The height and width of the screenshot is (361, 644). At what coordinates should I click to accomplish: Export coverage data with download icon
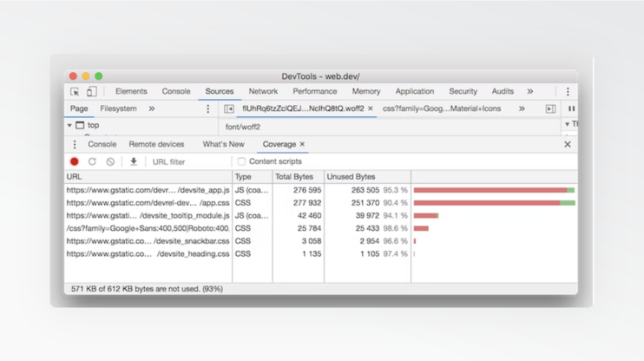tap(134, 161)
